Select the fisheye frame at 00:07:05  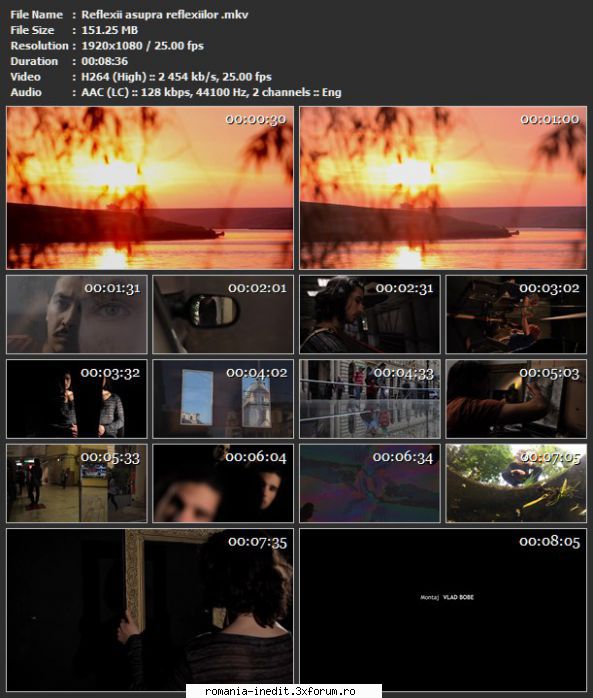pyautogui.click(x=516, y=483)
